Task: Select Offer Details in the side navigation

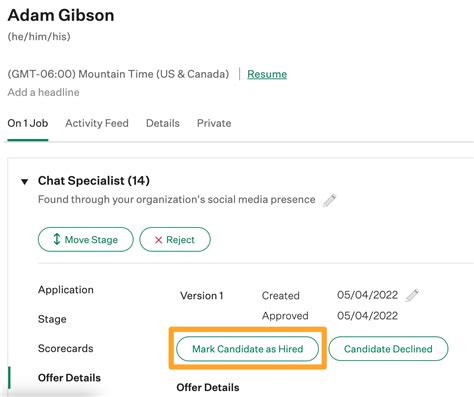Action: coord(69,378)
